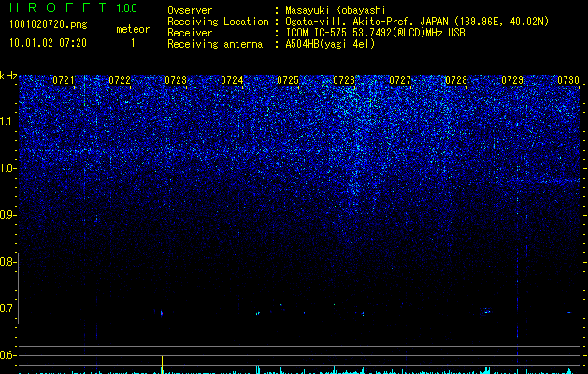Image resolution: width=588 pixels, height=374 pixels.
Task: Click the date stamp 10.01.02 07:20
Action: coord(48,43)
